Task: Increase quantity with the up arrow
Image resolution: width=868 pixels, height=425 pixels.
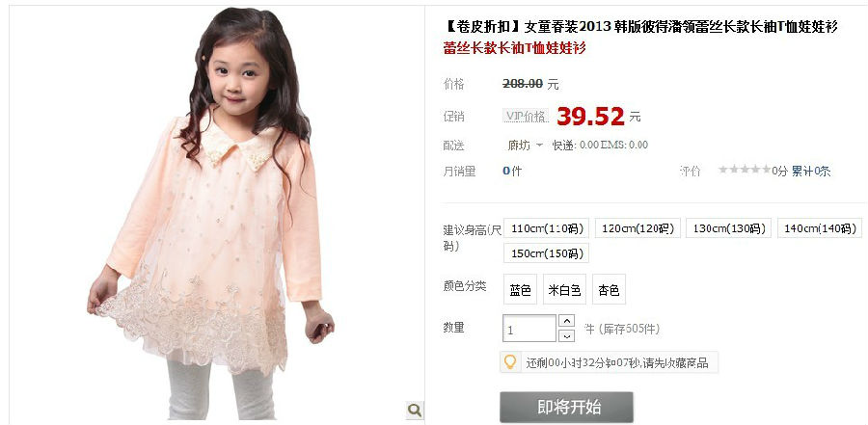Action: (x=566, y=321)
